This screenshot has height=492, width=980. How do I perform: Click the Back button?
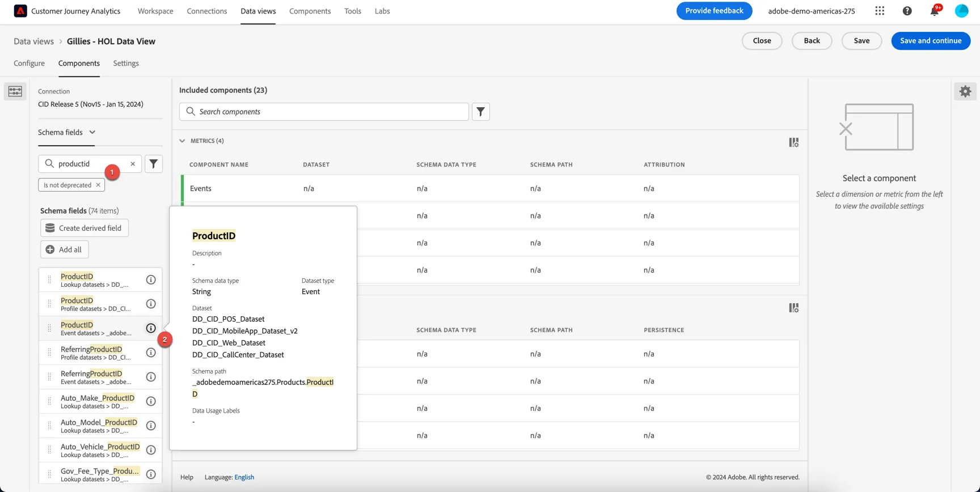(812, 41)
